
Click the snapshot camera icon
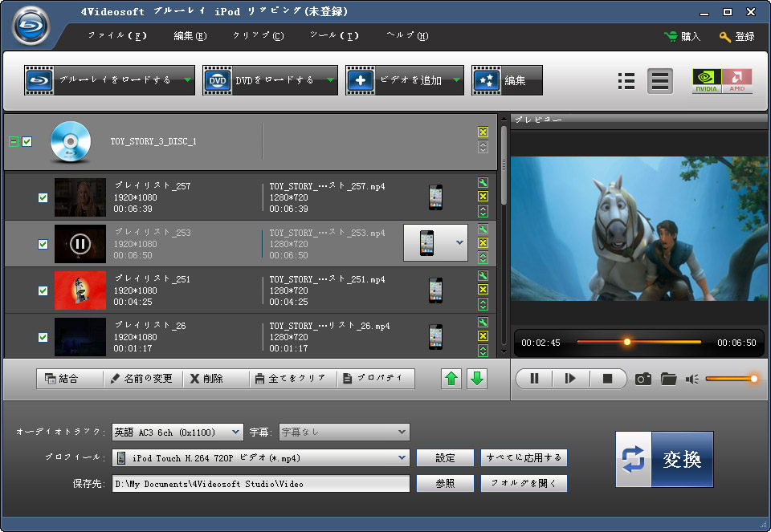642,379
